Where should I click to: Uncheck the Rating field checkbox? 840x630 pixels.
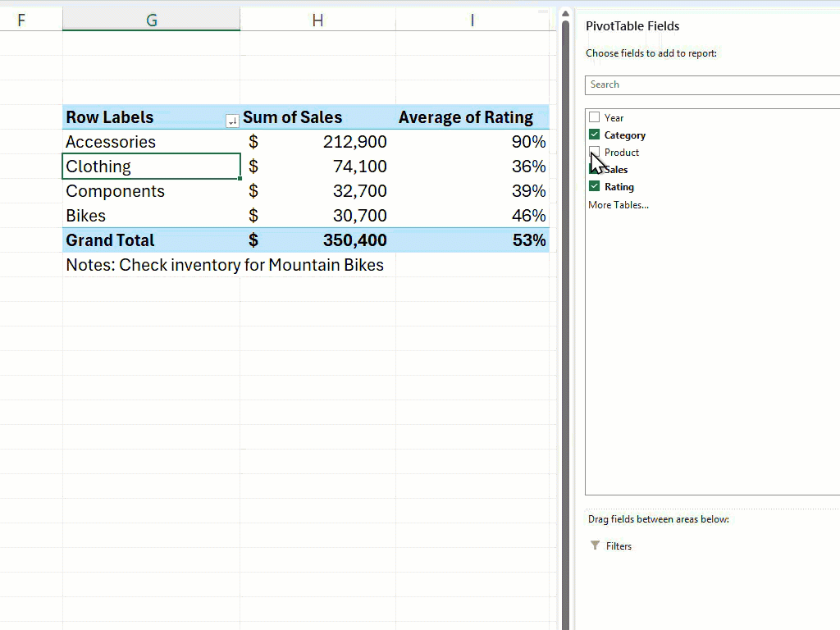[x=594, y=186]
